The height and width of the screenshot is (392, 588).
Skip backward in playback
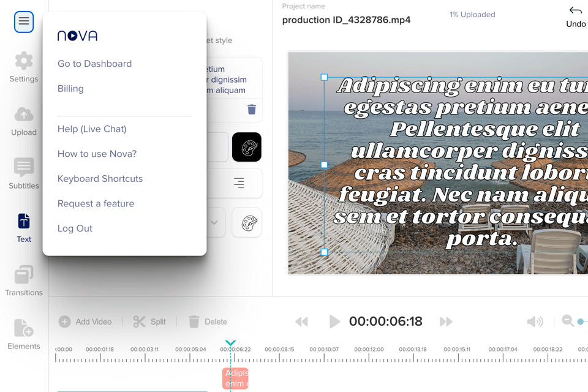click(301, 322)
